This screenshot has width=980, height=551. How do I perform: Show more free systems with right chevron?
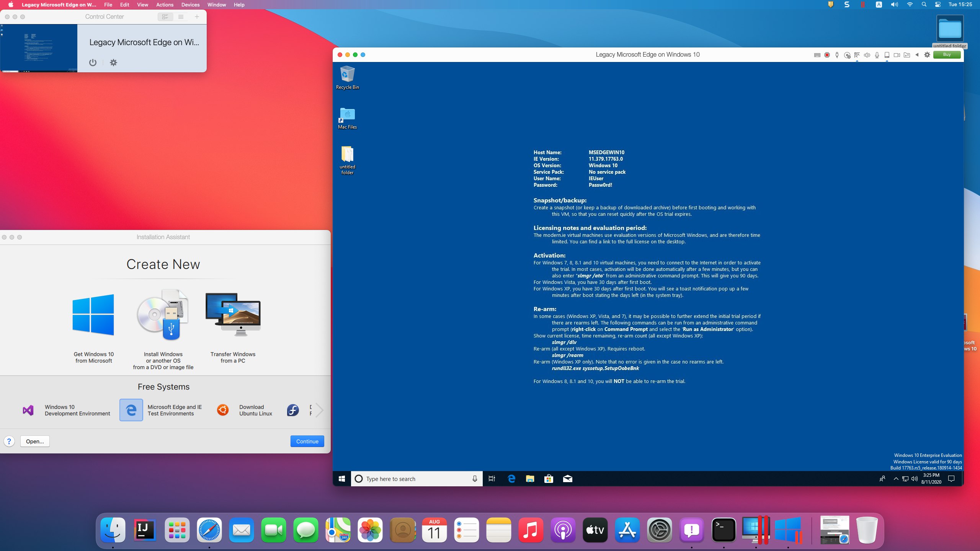(x=320, y=410)
